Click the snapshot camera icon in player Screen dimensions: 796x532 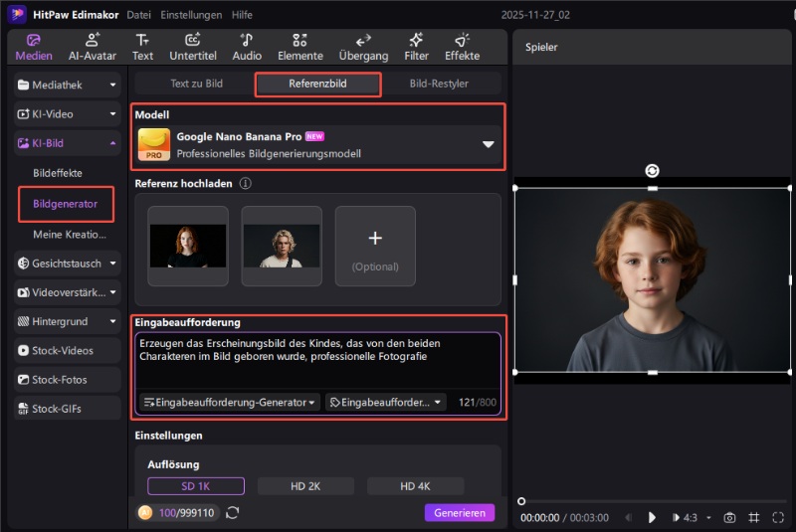point(729,517)
